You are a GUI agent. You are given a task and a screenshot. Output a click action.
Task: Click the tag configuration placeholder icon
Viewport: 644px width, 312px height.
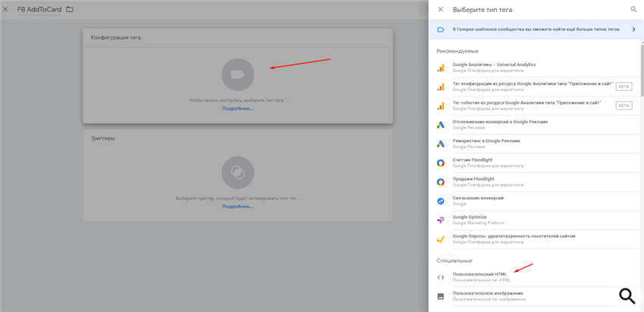[238, 75]
